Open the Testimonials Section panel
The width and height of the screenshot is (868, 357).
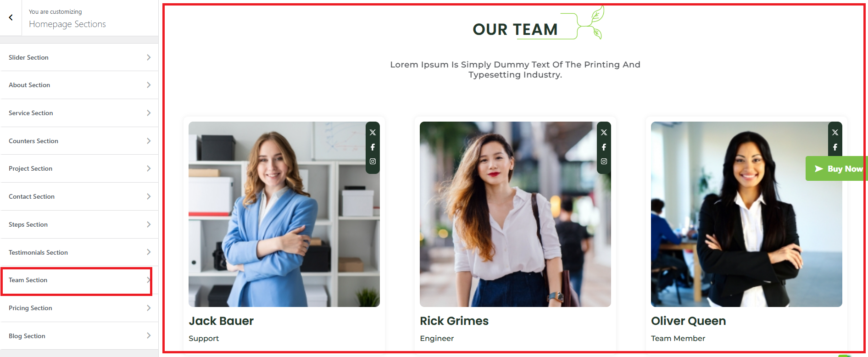coord(79,252)
